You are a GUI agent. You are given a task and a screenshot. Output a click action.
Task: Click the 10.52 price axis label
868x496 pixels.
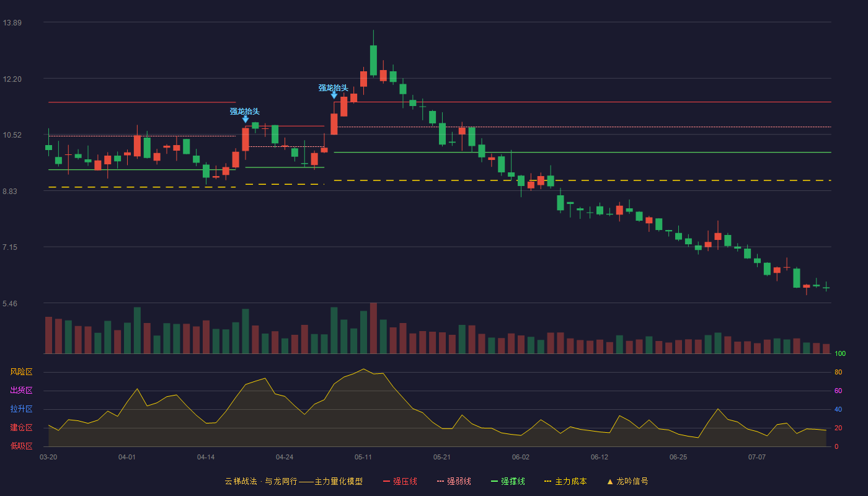coord(12,135)
